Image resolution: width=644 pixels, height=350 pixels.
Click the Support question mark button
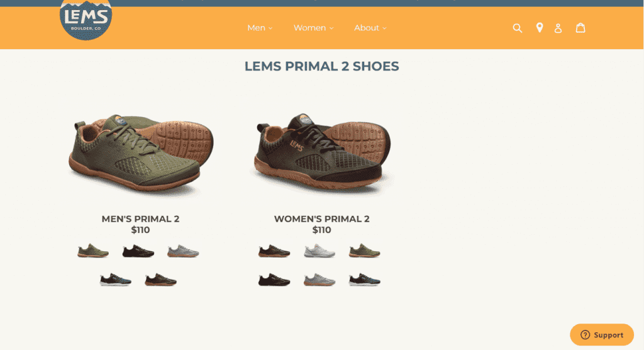[x=602, y=335]
